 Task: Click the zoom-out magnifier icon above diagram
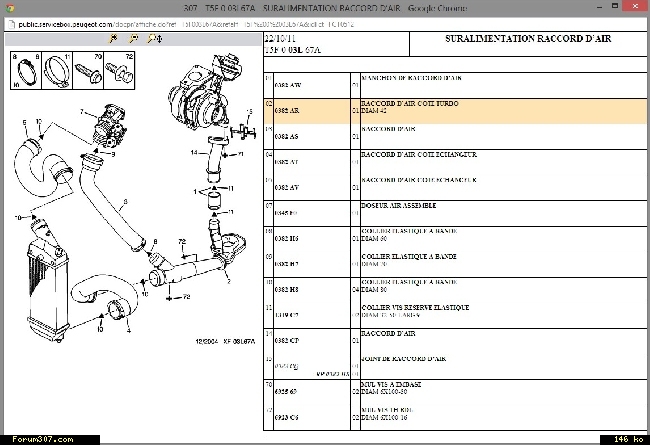133,39
